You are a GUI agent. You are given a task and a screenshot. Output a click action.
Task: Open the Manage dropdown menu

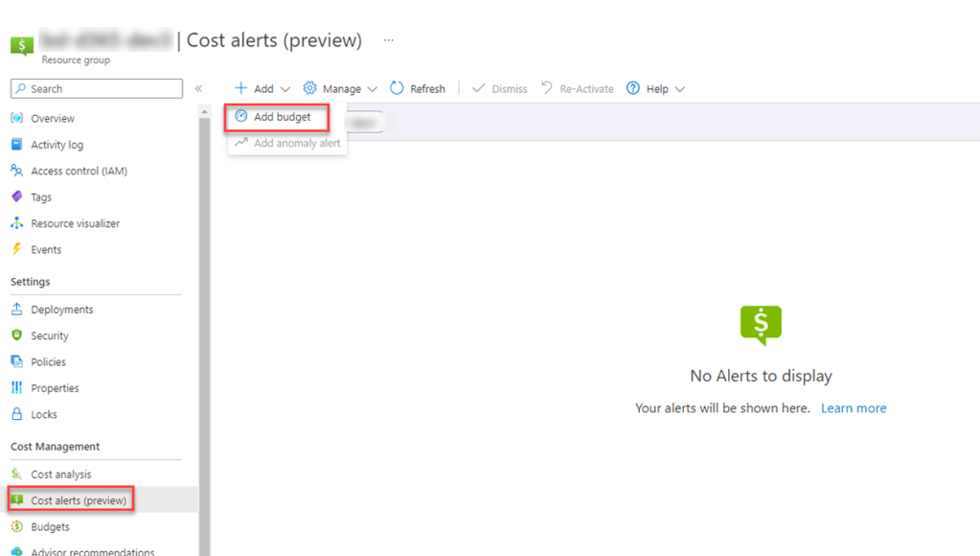340,89
